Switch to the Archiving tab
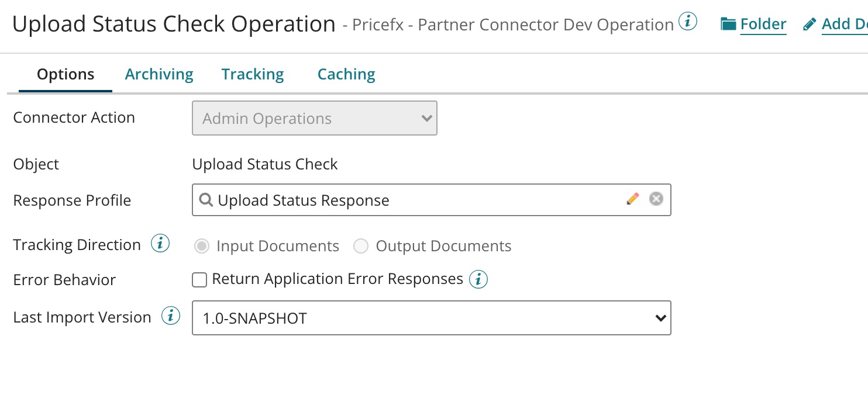 [x=159, y=74]
